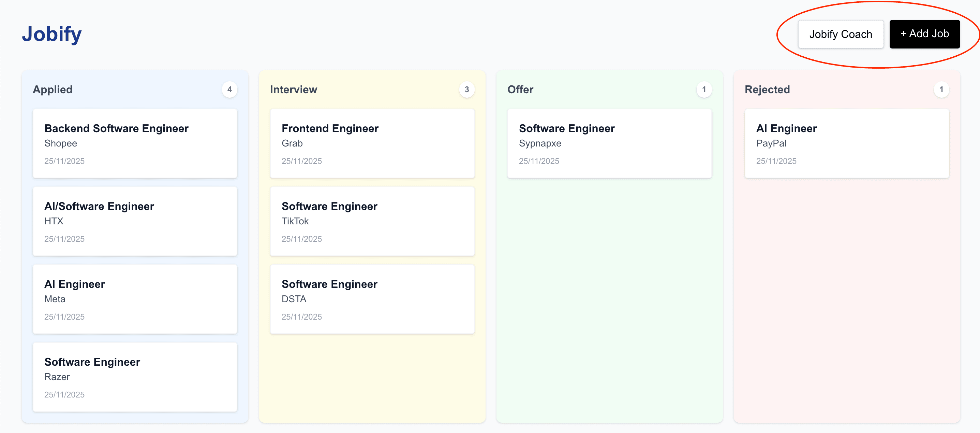Click the Rejected column count badge
980x433 pixels.
(941, 89)
